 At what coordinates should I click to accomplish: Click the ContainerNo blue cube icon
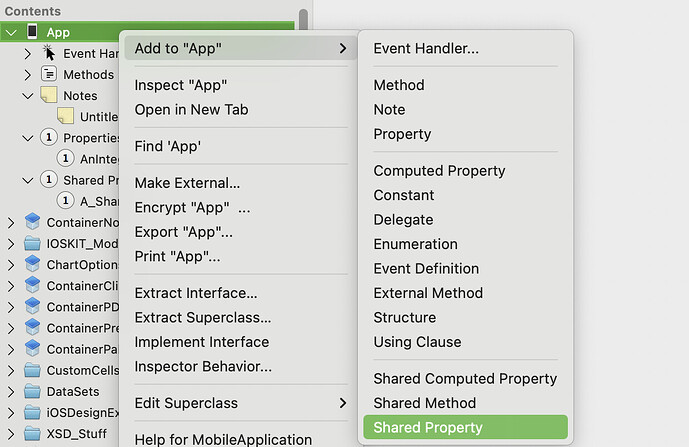32,222
